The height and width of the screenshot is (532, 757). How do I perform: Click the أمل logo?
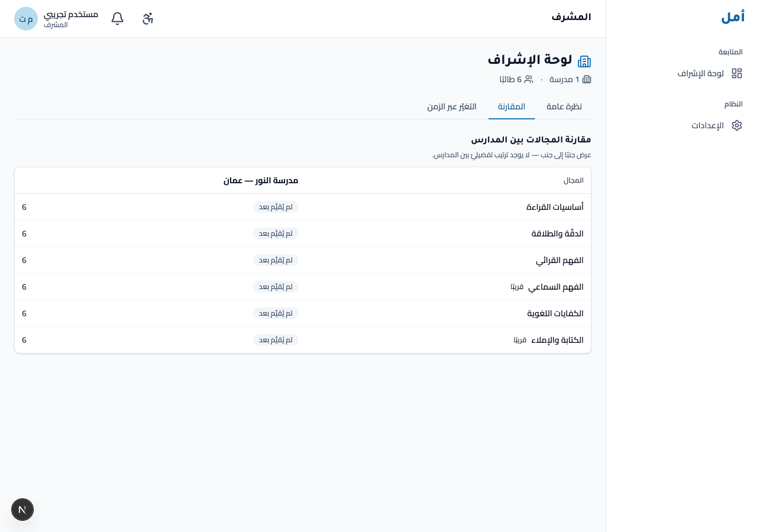(733, 17)
